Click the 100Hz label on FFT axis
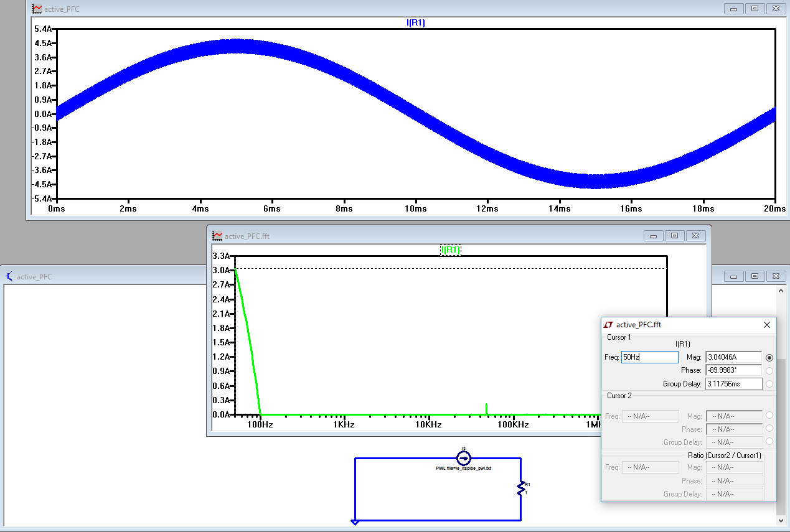790x532 pixels. coord(260,424)
